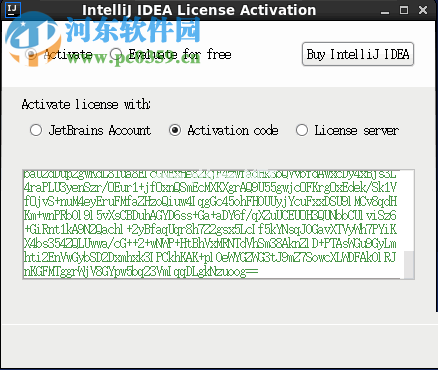Click the IntelliJ IJ window icon
This screenshot has width=438, height=370.
(x=13, y=10)
